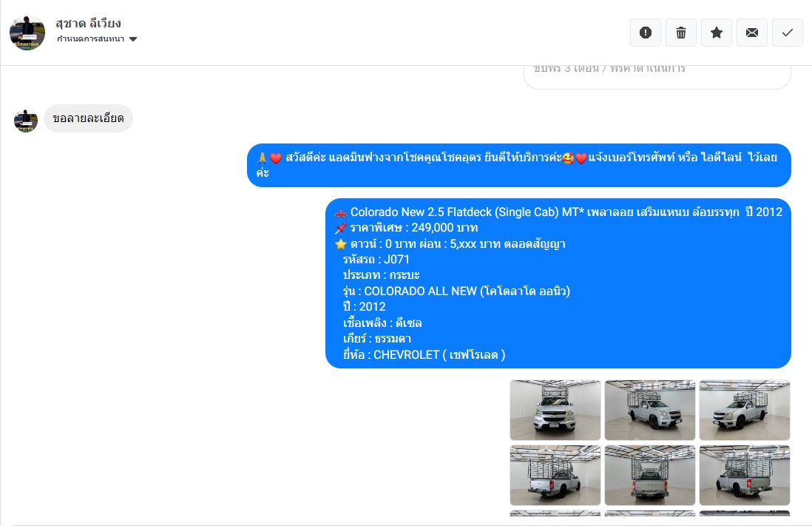Click the รหัสรถ : J071 line

click(376, 259)
